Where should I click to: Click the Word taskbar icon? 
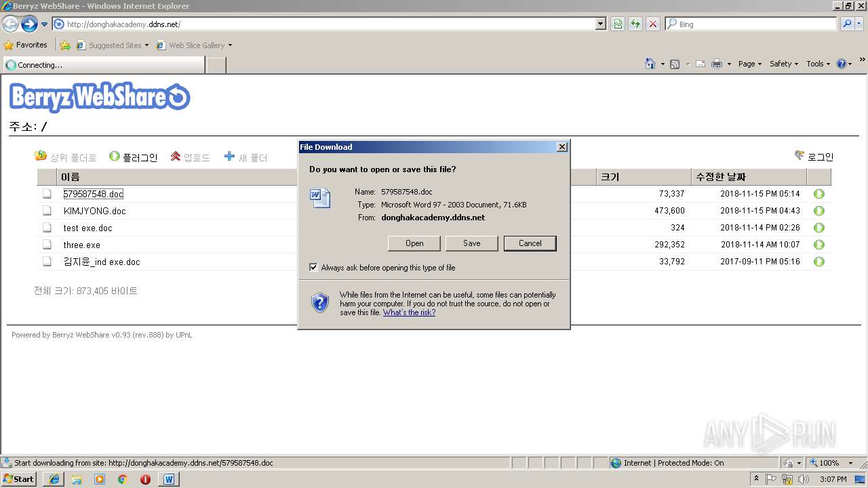point(168,479)
